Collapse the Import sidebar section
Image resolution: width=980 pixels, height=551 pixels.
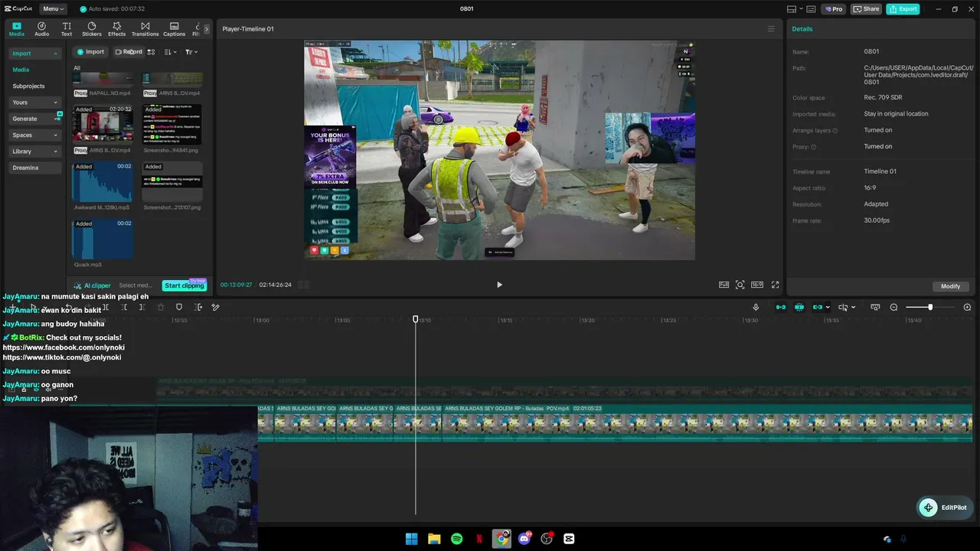pyautogui.click(x=34, y=54)
